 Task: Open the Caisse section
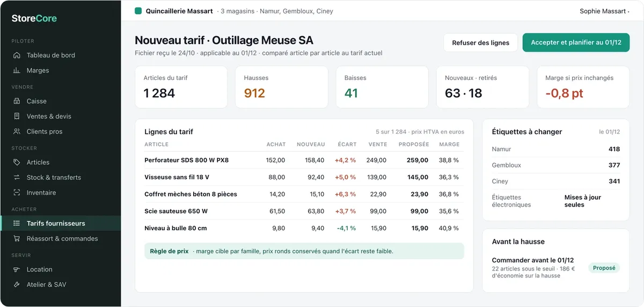click(x=60, y=101)
